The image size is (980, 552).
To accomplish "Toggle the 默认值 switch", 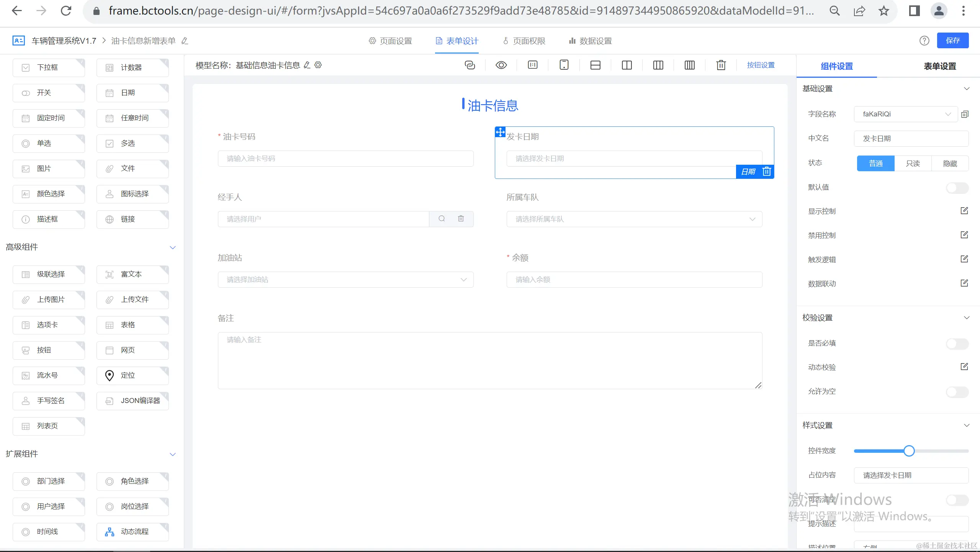I will [x=957, y=188].
